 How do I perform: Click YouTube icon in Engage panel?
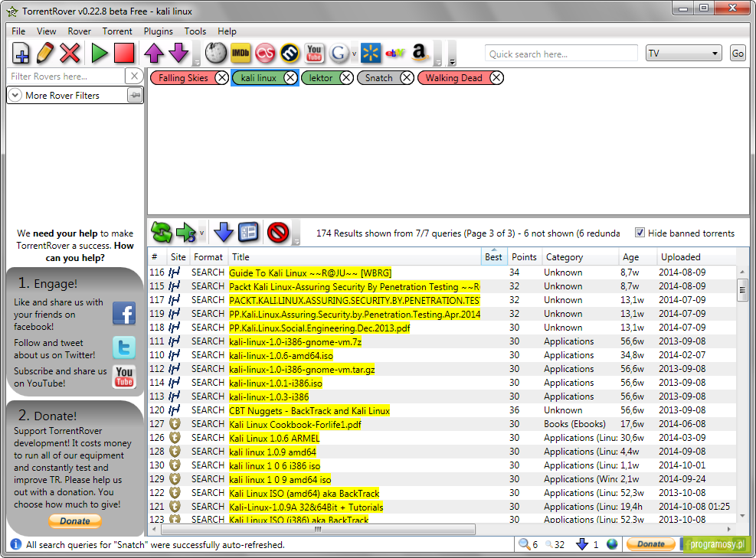(x=124, y=377)
